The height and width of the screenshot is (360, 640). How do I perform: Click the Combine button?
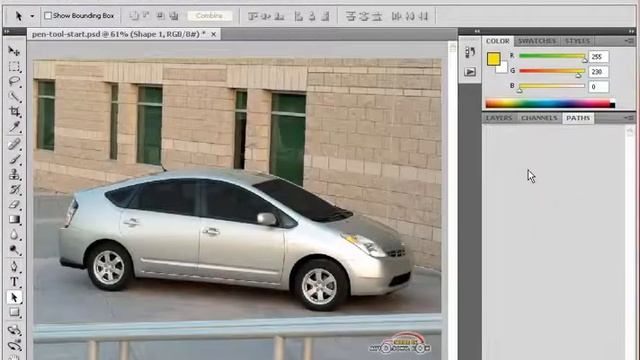(x=209, y=16)
